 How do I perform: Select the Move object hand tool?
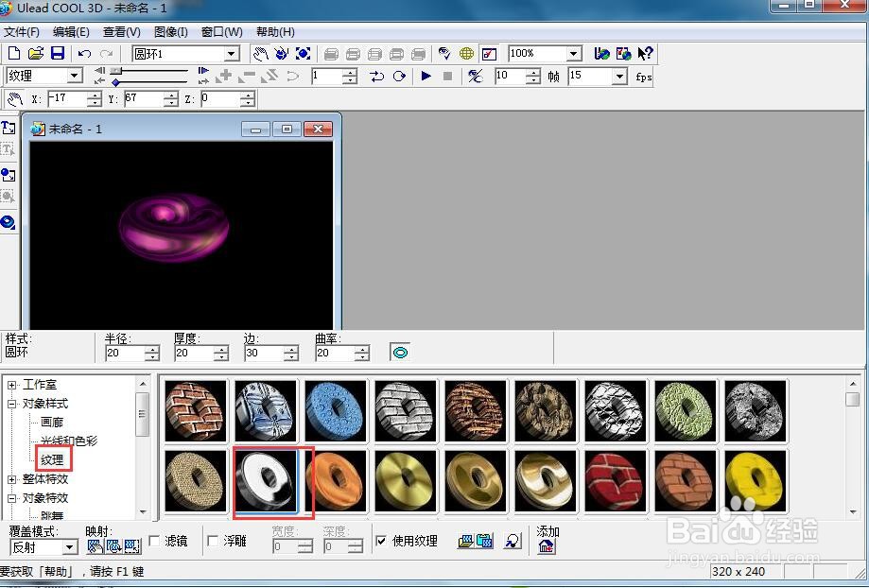pyautogui.click(x=260, y=54)
